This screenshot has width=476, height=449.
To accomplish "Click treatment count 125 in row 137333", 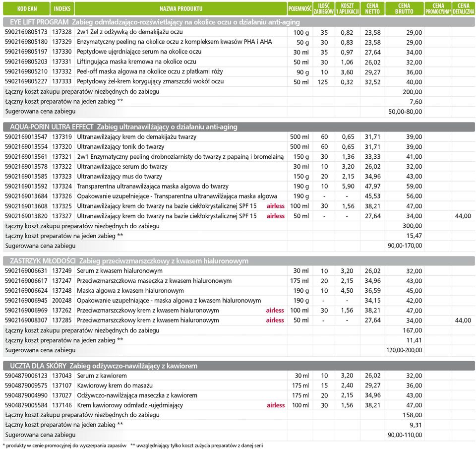I will coord(322,82).
